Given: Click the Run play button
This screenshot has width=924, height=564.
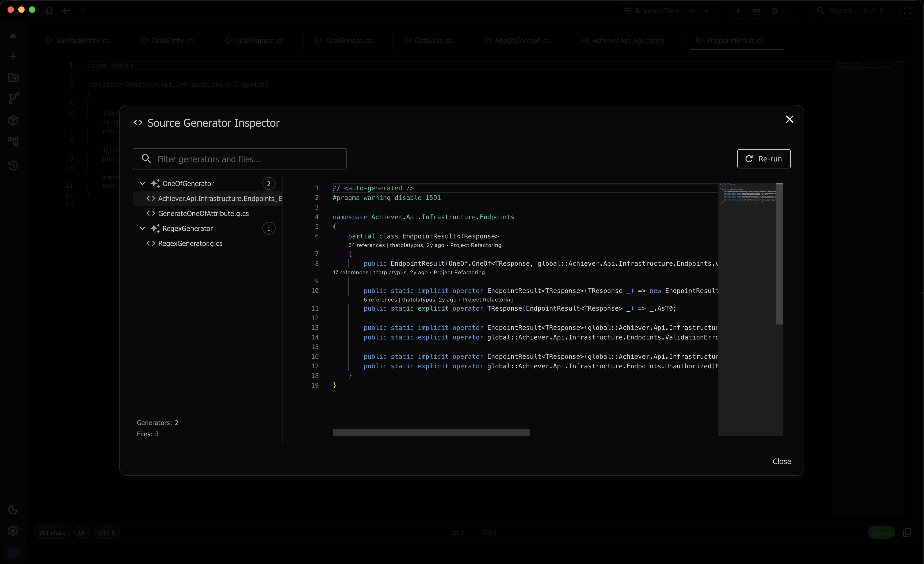Looking at the screenshot, I should (x=738, y=11).
